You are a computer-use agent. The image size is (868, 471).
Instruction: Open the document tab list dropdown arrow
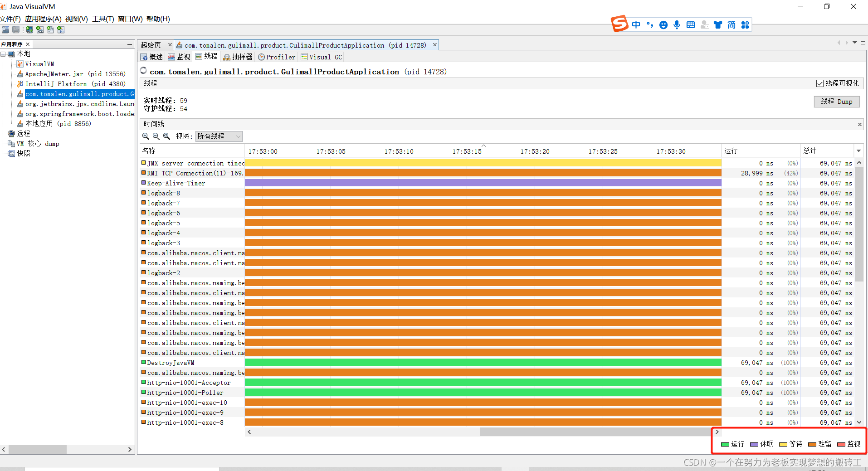coord(855,43)
